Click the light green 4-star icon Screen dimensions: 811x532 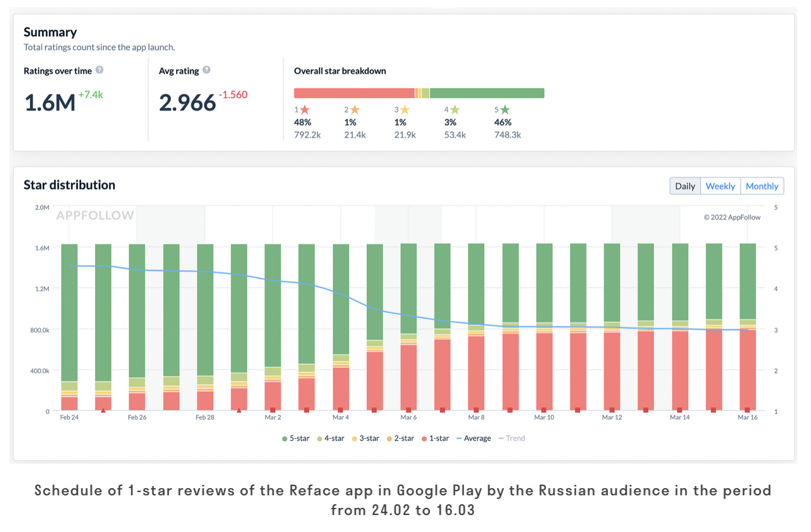point(455,110)
